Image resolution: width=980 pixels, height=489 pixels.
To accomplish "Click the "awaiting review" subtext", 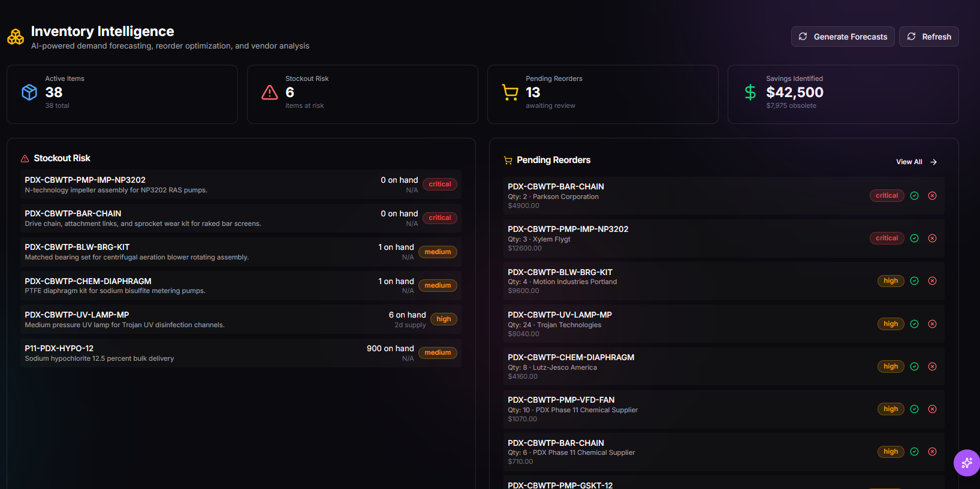I will 550,105.
